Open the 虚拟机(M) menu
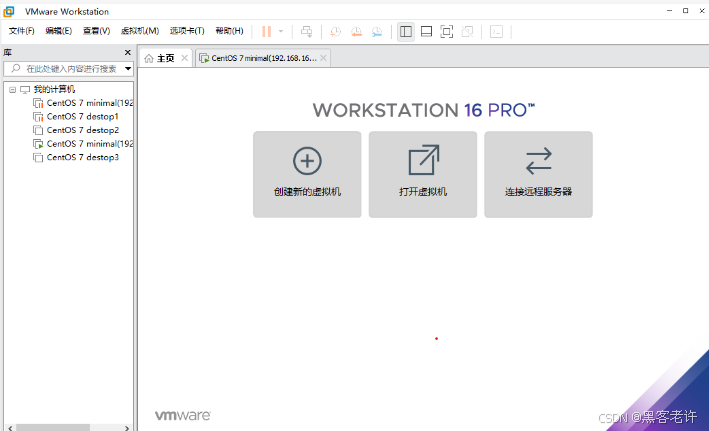This screenshot has height=431, width=709. (140, 31)
